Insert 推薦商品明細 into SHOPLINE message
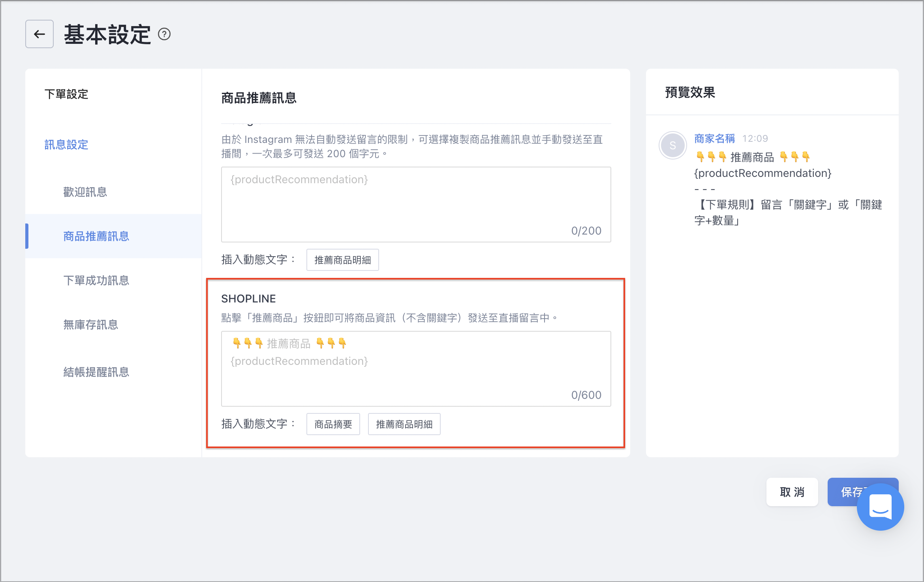The image size is (924, 582). (x=404, y=424)
